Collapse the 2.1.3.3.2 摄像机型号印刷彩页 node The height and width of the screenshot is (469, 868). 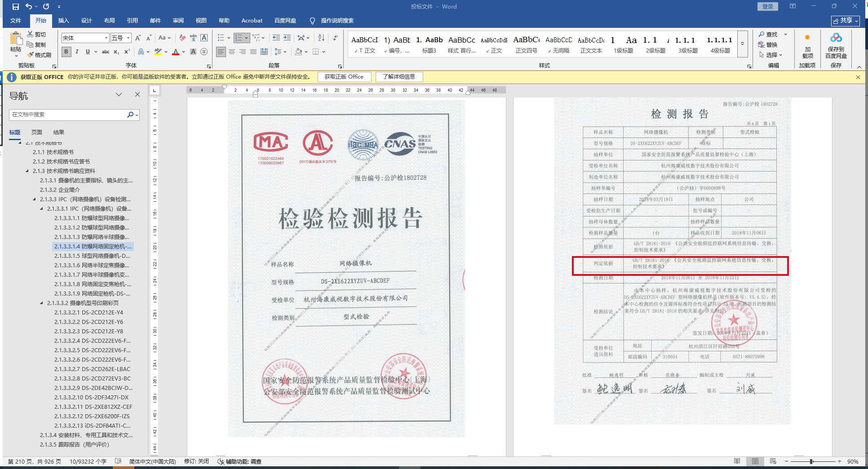pyautogui.click(x=42, y=303)
